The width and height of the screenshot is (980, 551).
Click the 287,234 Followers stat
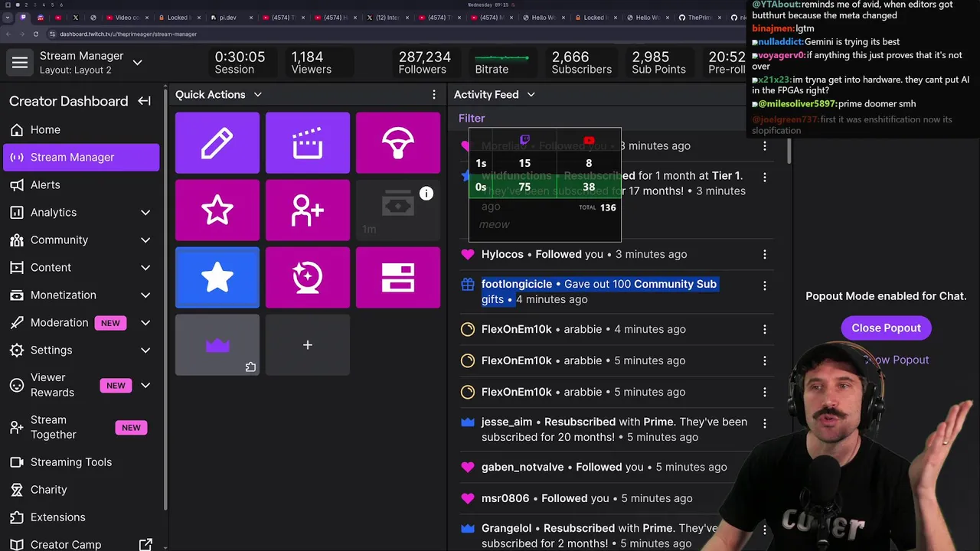click(x=424, y=63)
